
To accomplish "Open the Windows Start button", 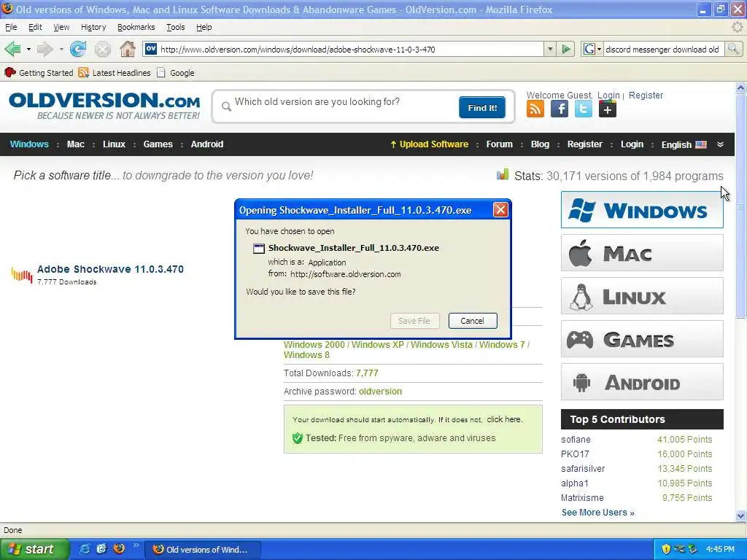I will (34, 549).
